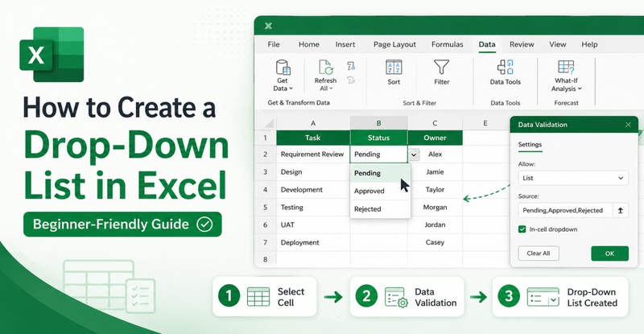
Task: Click the Refresh All icon
Action: [x=326, y=67]
